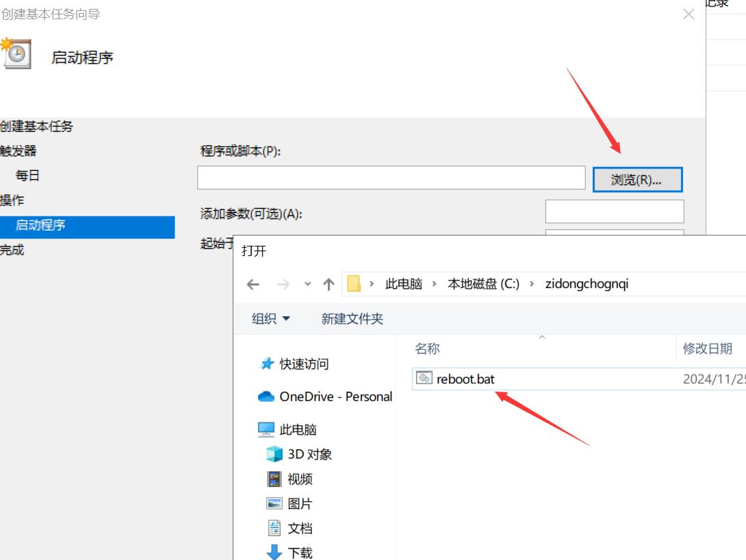Viewport: 746px width, 560px height.
Task: Open OneDrive - Personal in navigation pane
Action: pyautogui.click(x=336, y=397)
